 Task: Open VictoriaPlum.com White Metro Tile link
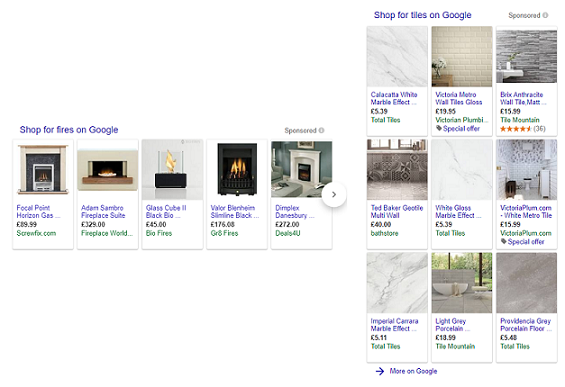tap(526, 212)
